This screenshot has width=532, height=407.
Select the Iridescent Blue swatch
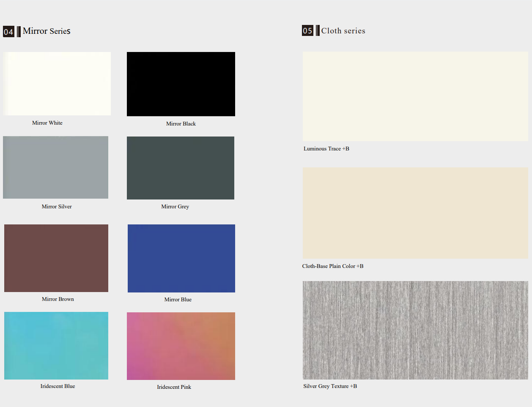(56, 346)
